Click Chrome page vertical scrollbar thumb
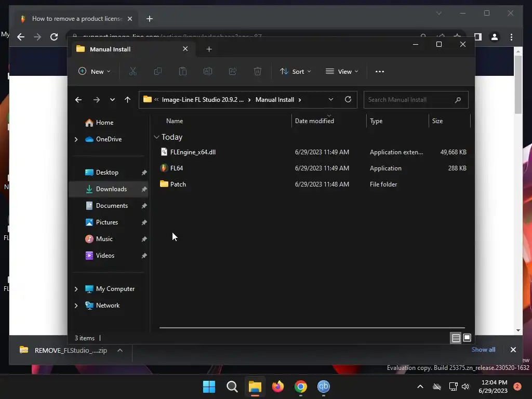The image size is (532, 399). 518,84
